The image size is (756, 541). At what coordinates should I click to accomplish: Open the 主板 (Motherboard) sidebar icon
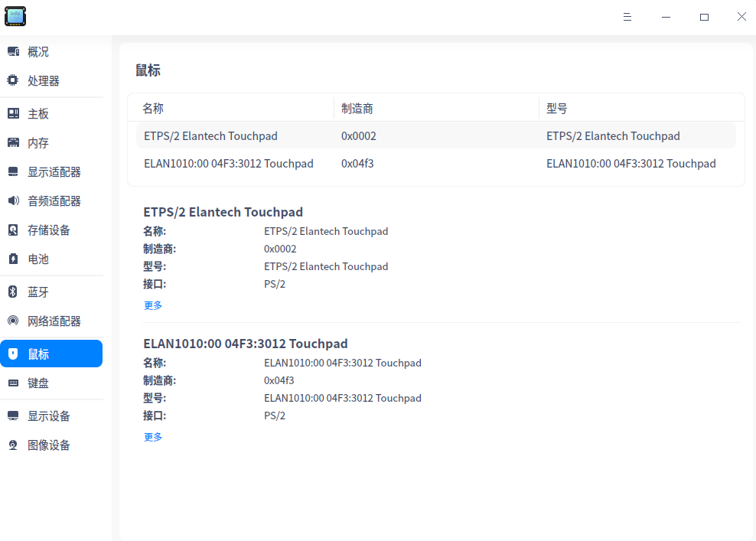coord(12,113)
